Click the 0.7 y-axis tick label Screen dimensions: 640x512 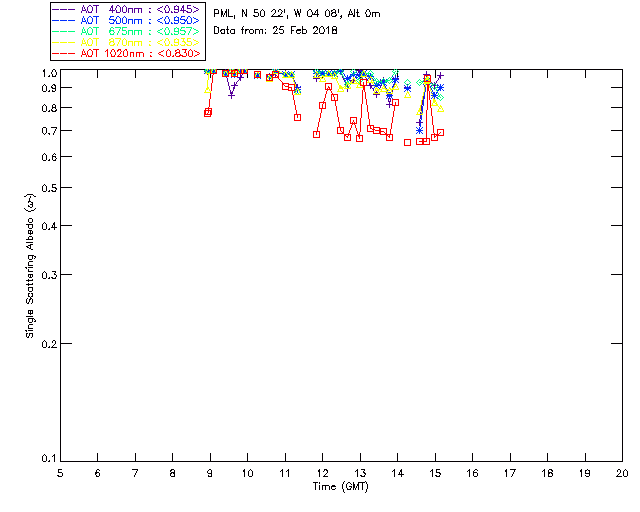click(x=49, y=131)
